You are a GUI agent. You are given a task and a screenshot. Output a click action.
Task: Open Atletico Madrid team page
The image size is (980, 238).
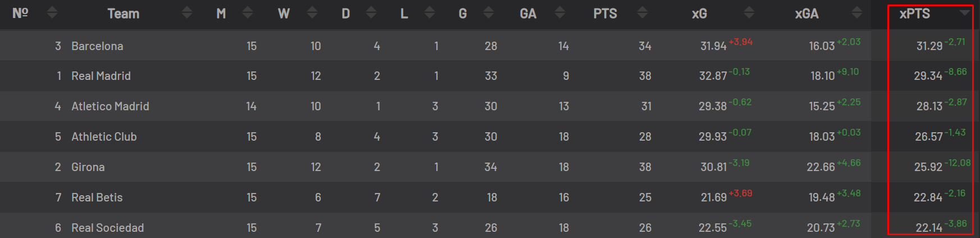[x=110, y=106]
